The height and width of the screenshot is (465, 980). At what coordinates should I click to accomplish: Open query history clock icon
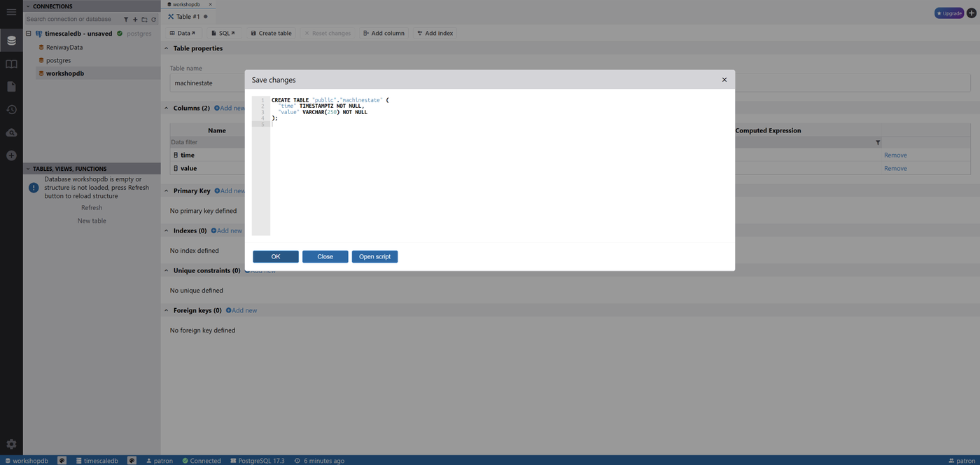(x=11, y=109)
